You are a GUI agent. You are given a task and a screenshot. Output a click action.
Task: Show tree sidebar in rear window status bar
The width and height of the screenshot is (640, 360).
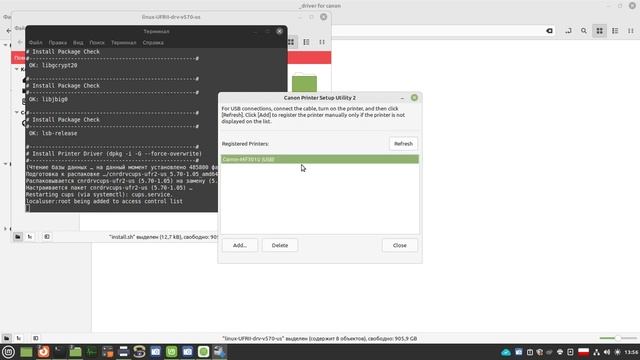(x=19, y=338)
